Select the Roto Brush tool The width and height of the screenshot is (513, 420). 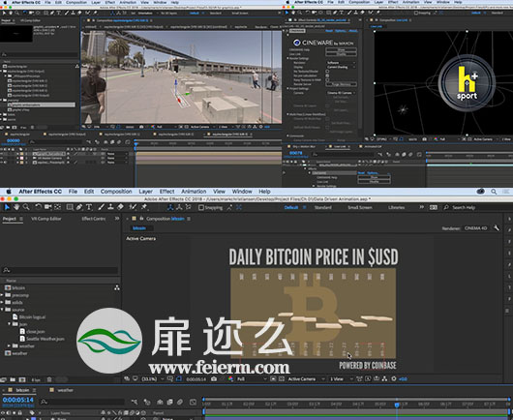point(133,207)
